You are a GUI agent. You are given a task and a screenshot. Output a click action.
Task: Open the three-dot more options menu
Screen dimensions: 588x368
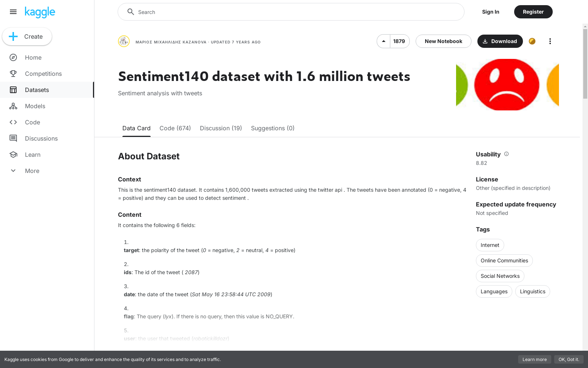point(550,41)
